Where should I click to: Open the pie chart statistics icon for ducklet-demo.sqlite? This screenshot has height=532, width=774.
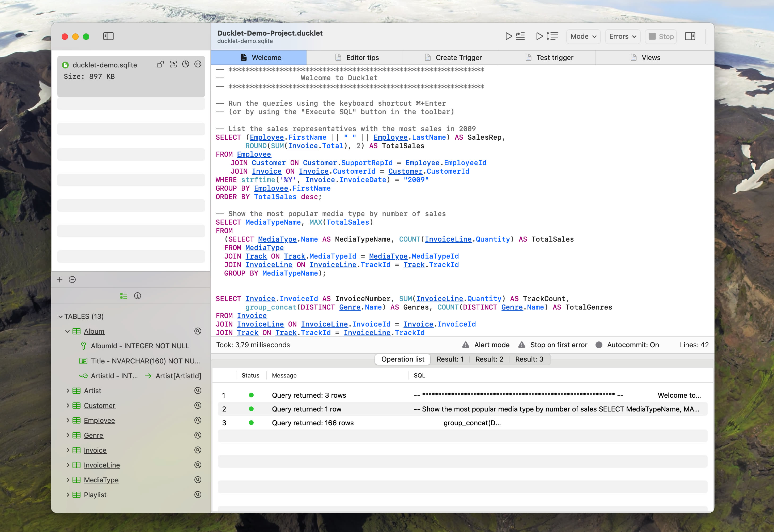[x=186, y=64]
